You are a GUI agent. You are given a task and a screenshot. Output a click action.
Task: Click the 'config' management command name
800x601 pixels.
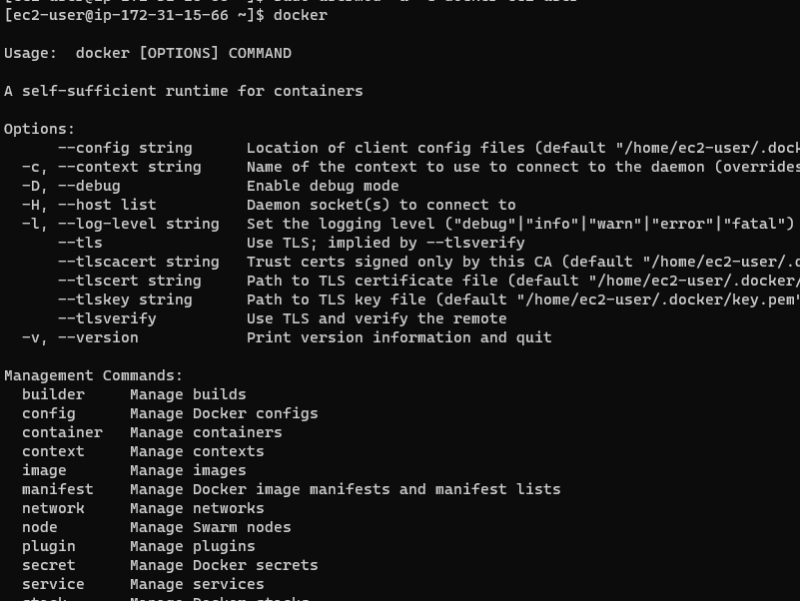point(48,413)
